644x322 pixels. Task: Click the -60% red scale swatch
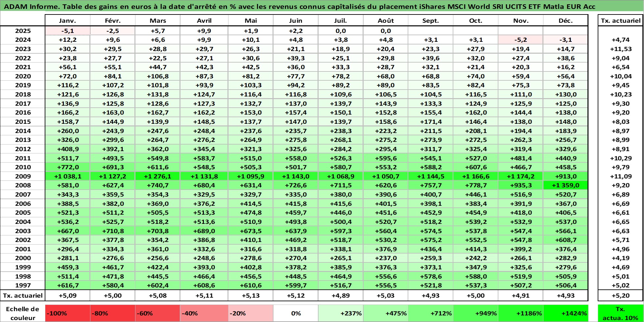[x=158, y=313]
